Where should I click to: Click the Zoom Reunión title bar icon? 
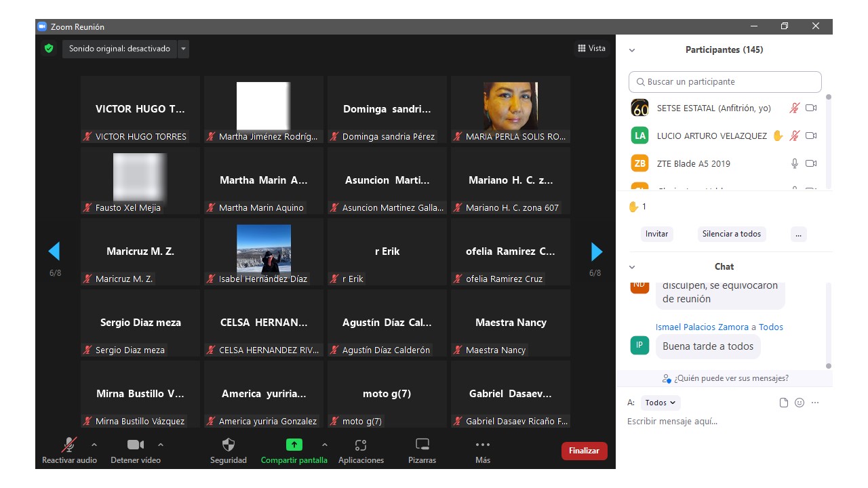42,26
